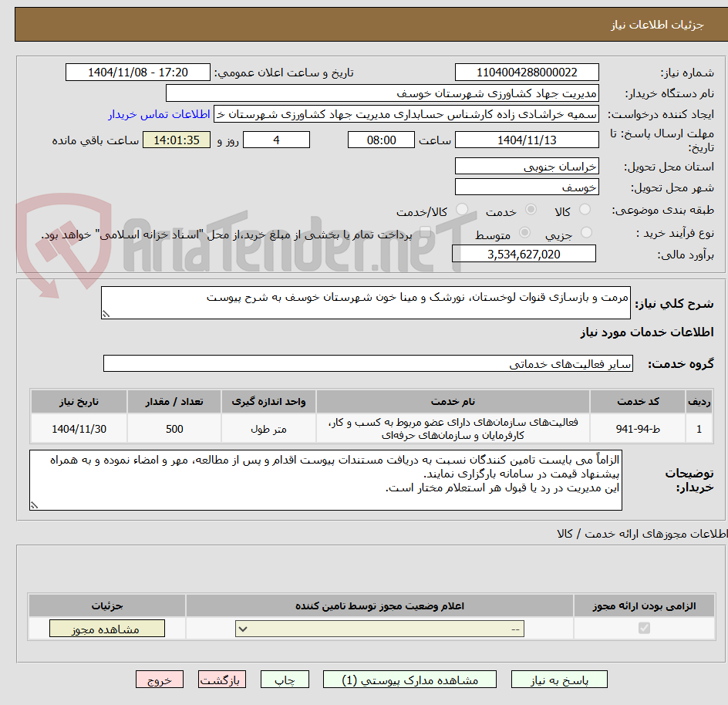Select the خدمت radio button
The height and width of the screenshot is (705, 728).
click(x=531, y=210)
